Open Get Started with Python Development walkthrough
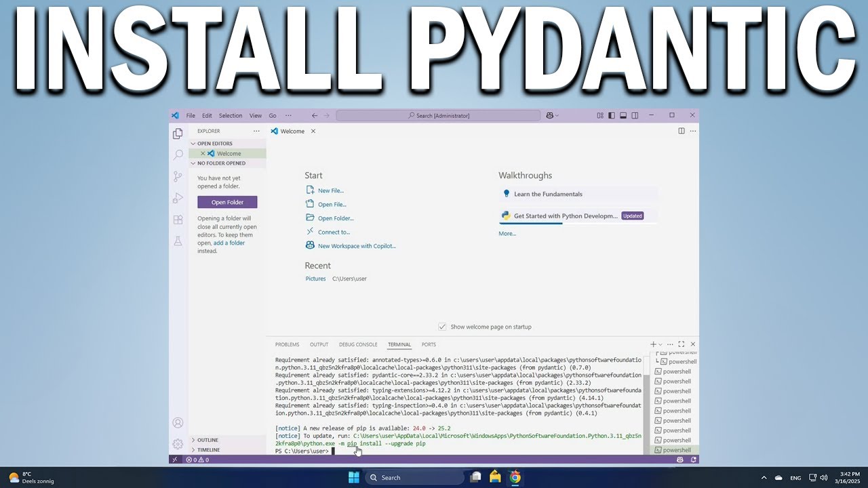The width and height of the screenshot is (868, 488). (578, 216)
